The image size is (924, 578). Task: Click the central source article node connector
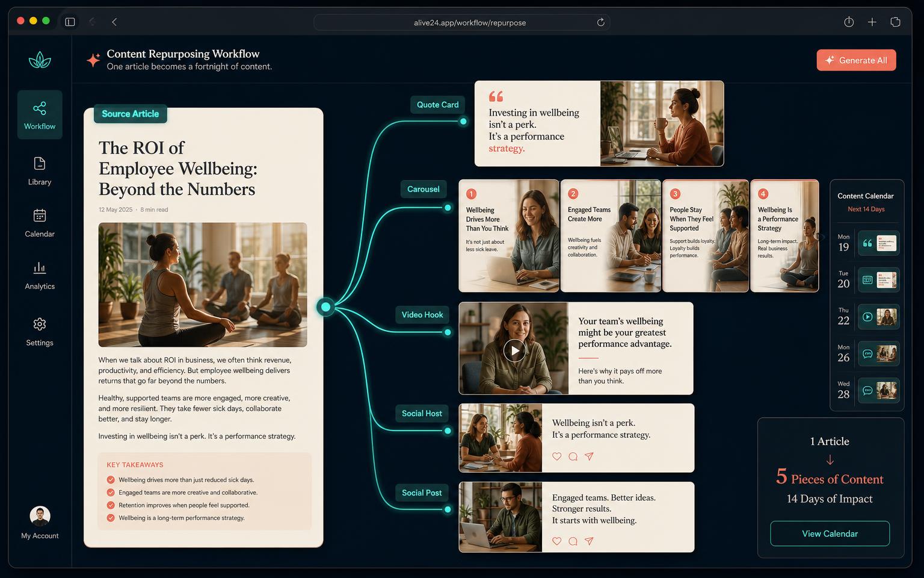point(325,307)
